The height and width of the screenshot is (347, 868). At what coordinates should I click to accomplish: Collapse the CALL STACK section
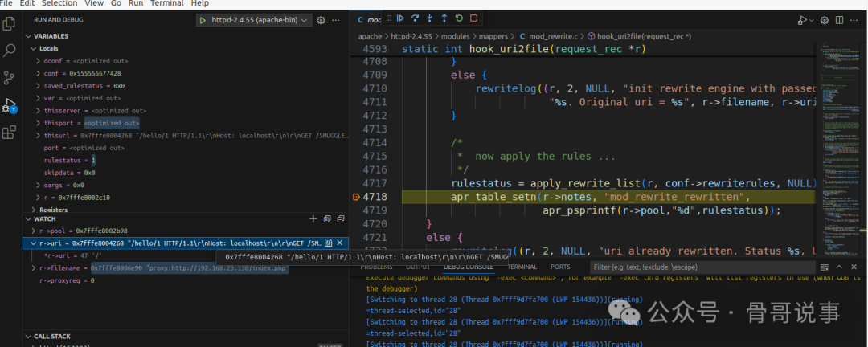(29, 337)
